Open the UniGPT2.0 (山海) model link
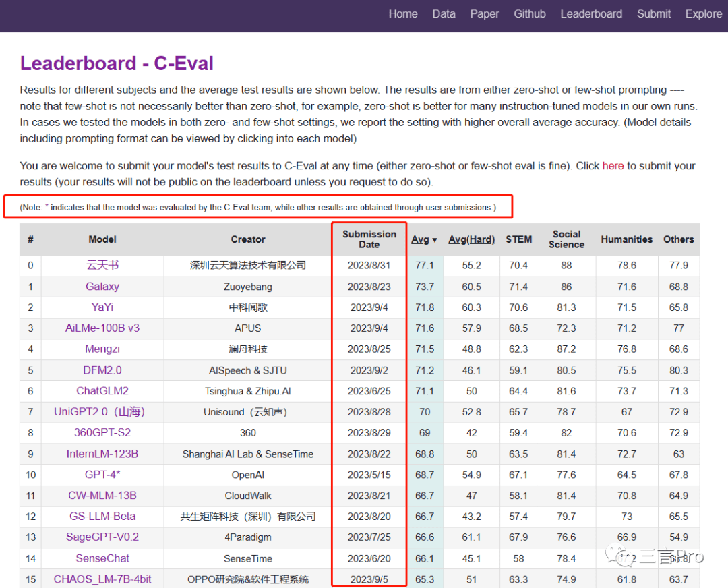Image resolution: width=728 pixels, height=588 pixels. coord(99,412)
